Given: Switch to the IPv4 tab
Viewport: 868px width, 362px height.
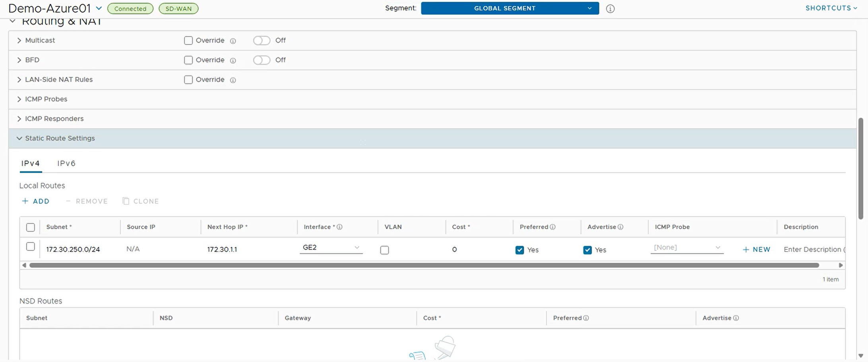Looking at the screenshot, I should tap(31, 164).
